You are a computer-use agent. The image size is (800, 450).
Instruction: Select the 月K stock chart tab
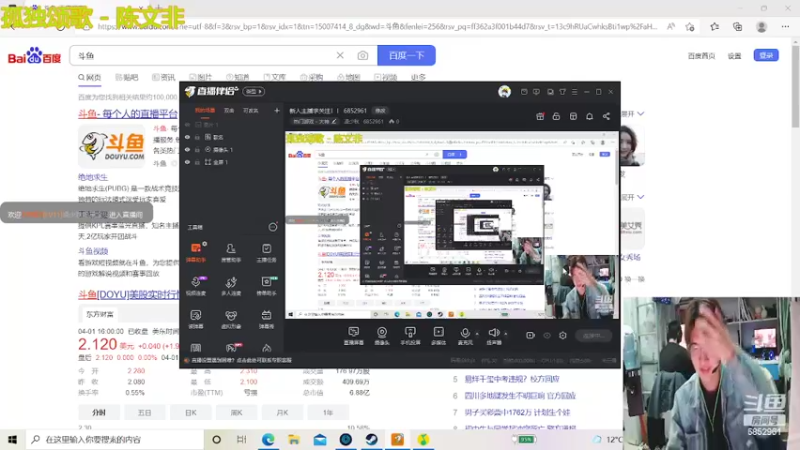click(282, 412)
